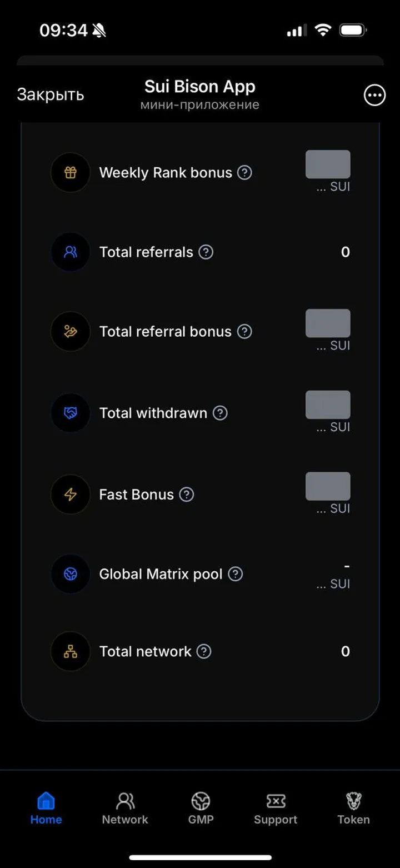Open the Fast Bonus question mark

[187, 495]
